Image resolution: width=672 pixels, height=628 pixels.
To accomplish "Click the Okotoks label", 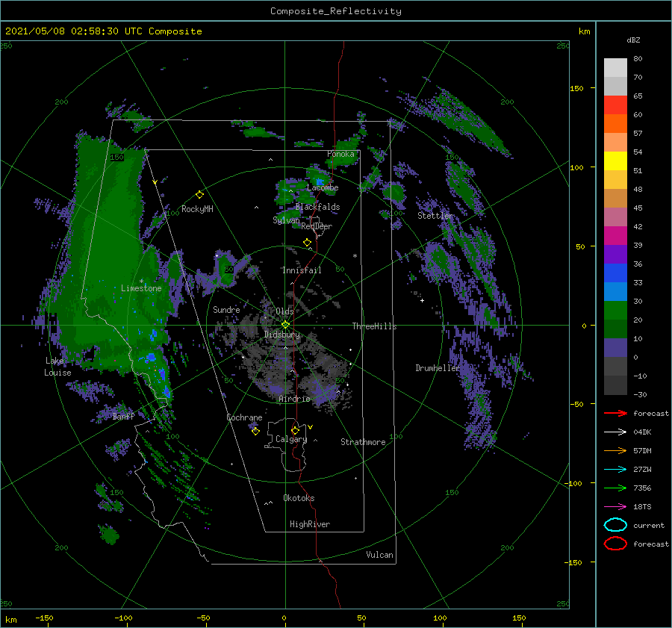I will pos(299,498).
